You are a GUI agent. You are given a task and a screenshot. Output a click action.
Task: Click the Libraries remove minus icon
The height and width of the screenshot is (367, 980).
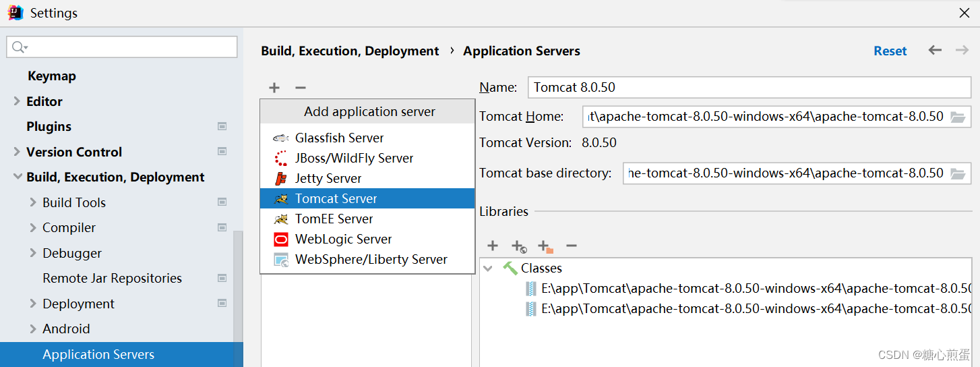(x=572, y=246)
